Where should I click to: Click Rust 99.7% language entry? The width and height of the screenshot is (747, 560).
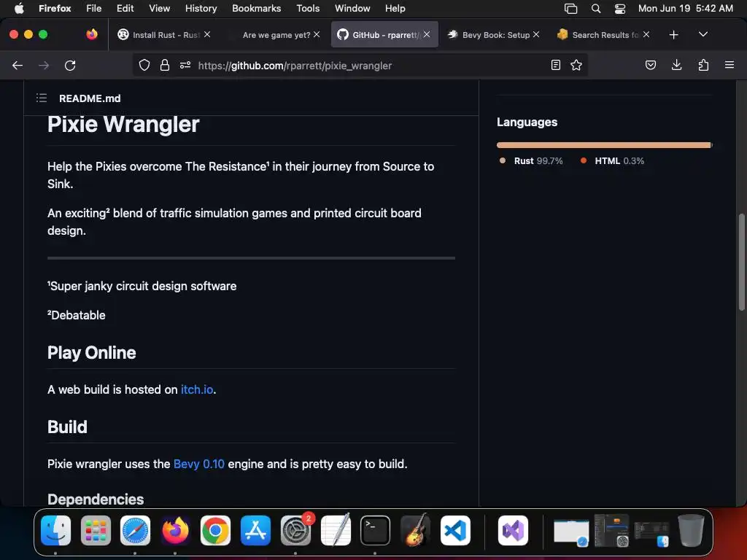point(531,161)
